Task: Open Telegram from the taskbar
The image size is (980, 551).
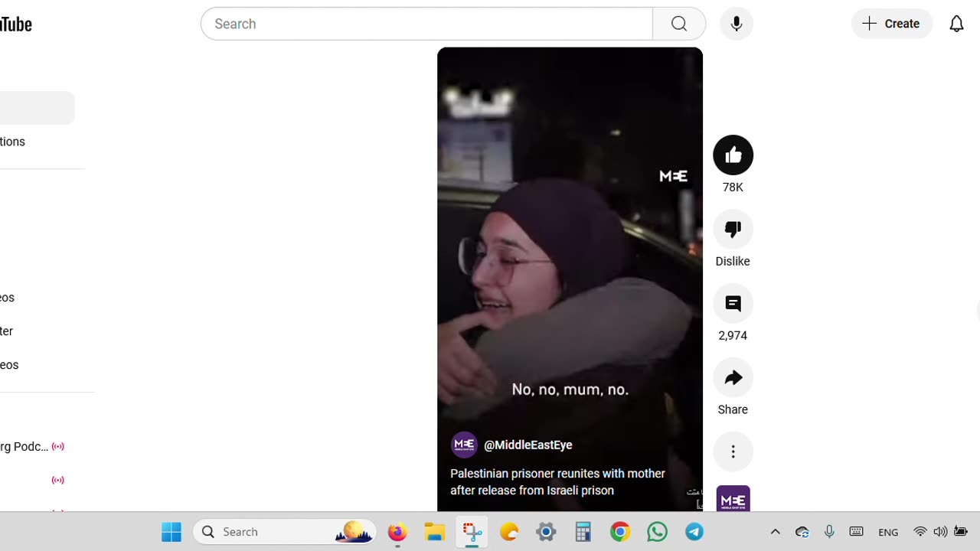Action: [694, 532]
